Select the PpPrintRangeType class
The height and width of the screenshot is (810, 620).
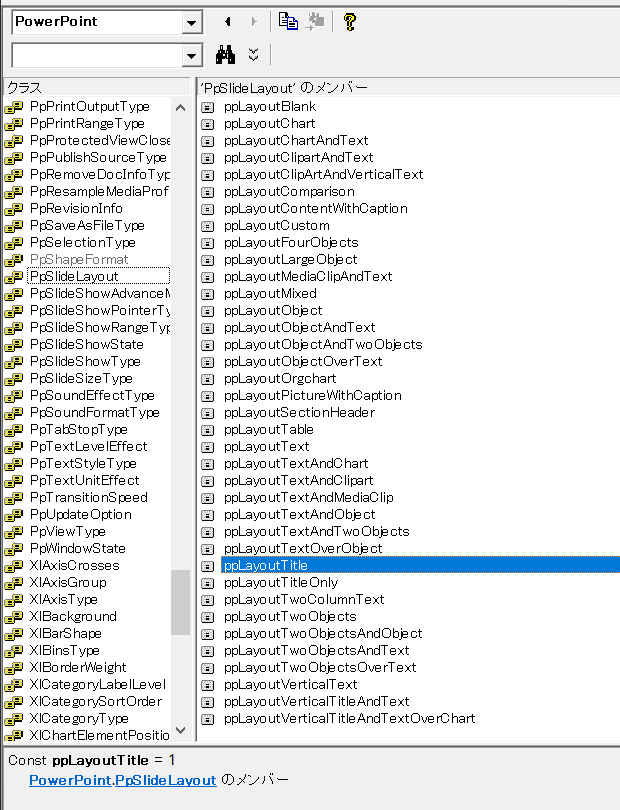point(87,123)
